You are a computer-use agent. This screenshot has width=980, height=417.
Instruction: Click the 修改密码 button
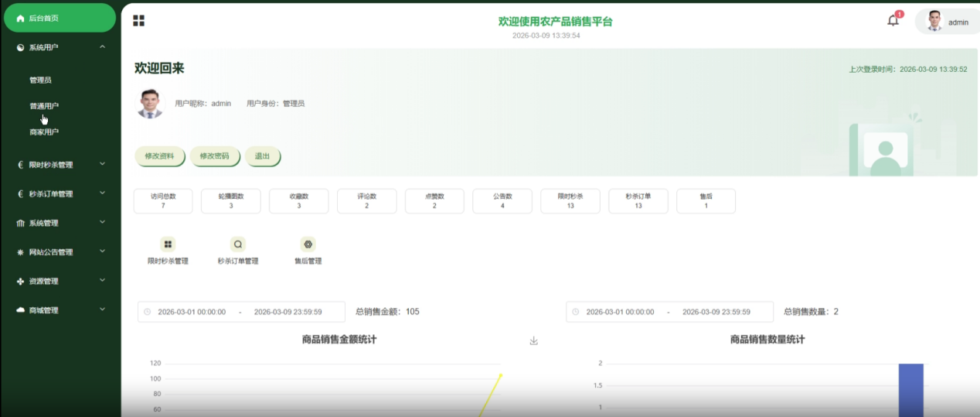tap(215, 156)
